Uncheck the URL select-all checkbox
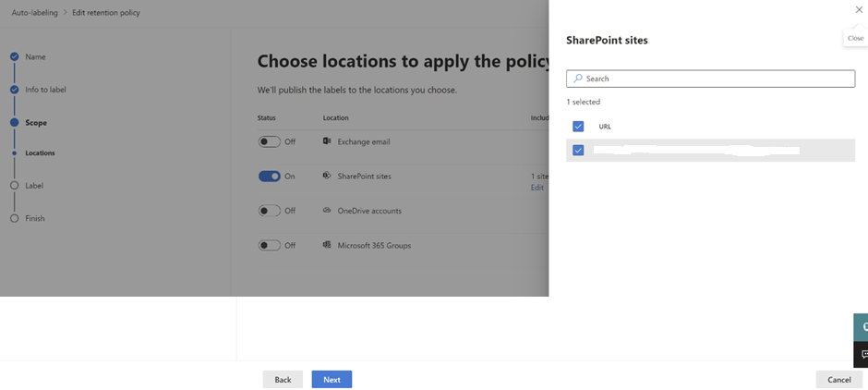Screen dimensions: 868x390 click(x=578, y=127)
